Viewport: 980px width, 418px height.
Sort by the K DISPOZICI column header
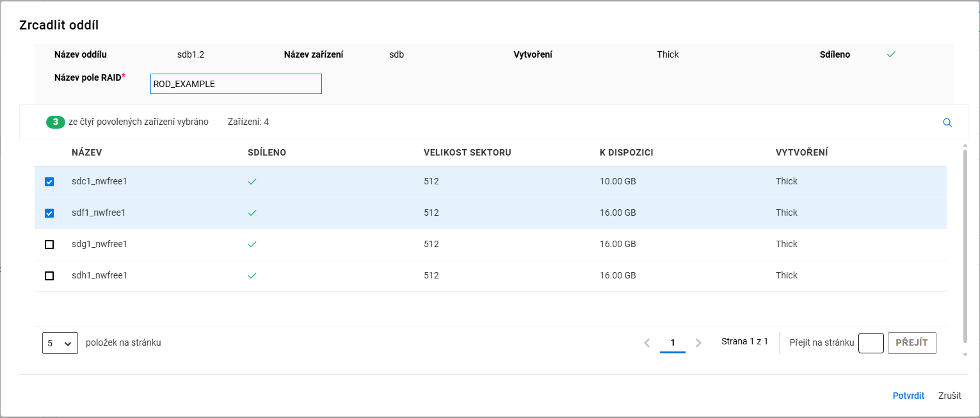click(626, 152)
